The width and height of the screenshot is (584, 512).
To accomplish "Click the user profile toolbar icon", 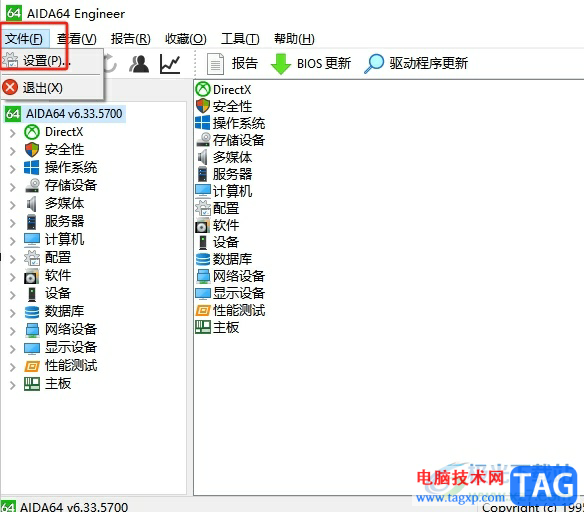I will [139, 64].
